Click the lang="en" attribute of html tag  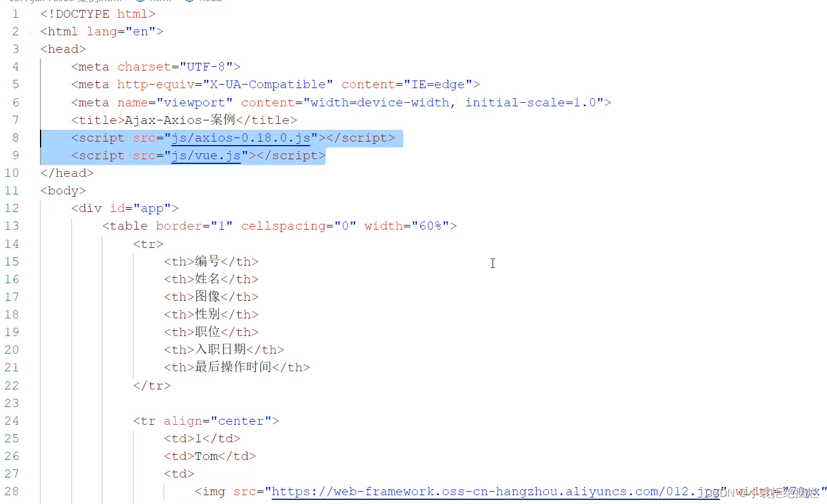121,32
